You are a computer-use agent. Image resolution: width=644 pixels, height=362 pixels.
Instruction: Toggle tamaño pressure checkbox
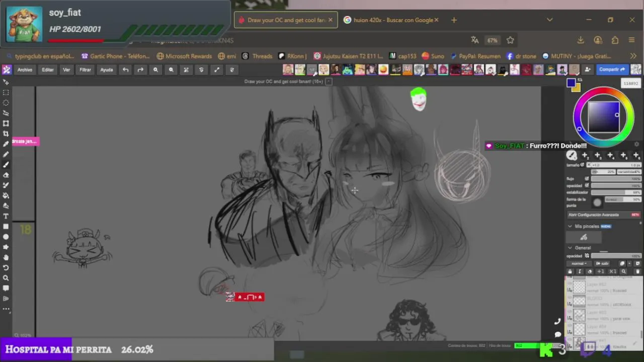tap(583, 165)
